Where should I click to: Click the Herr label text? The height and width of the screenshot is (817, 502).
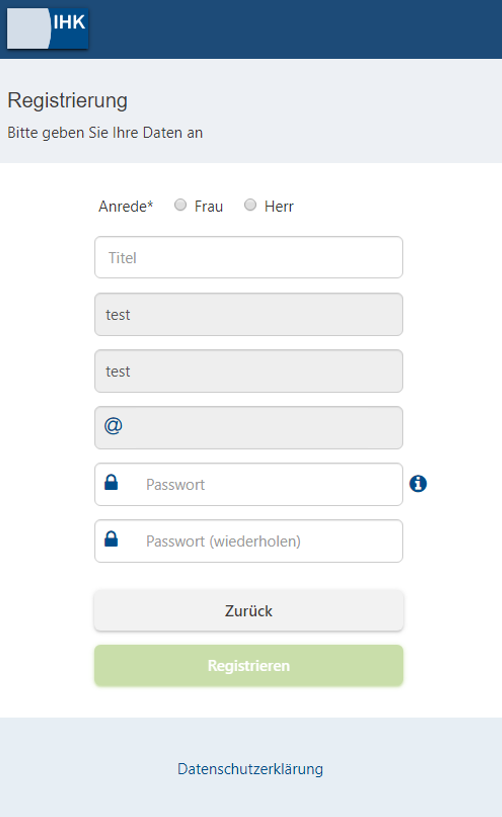point(279,206)
